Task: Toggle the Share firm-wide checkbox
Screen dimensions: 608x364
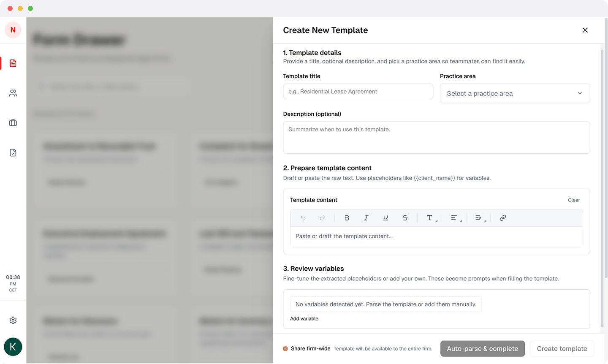Action: pyautogui.click(x=285, y=349)
